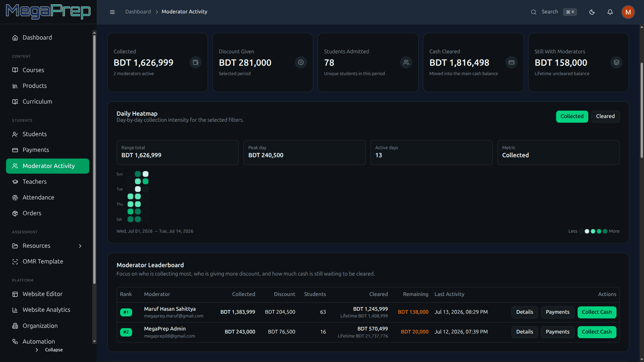Click the Automation icon in sidebar
Viewport: 644px width, 362px height.
point(15,342)
